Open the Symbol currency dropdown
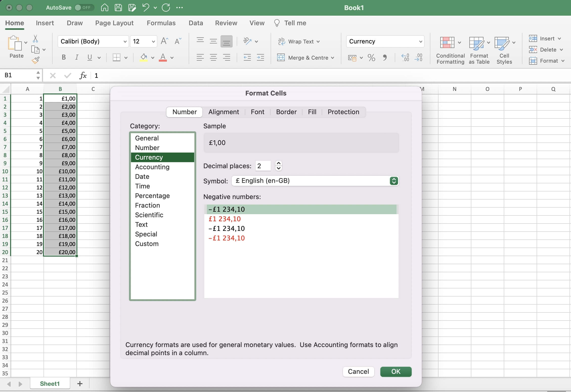Image resolution: width=571 pixels, height=392 pixels. tap(393, 181)
